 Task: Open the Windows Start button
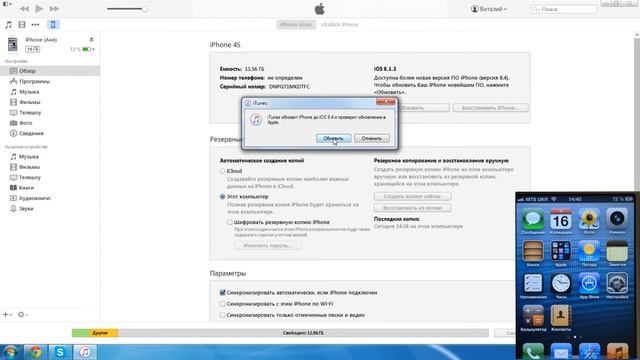point(10,352)
